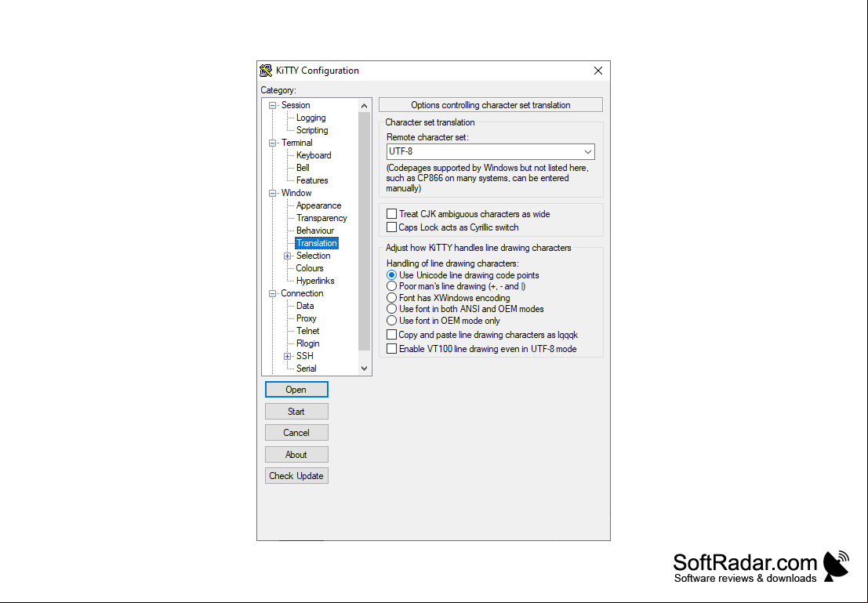This screenshot has width=868, height=603.
Task: Open the Data settings
Action: [x=305, y=306]
